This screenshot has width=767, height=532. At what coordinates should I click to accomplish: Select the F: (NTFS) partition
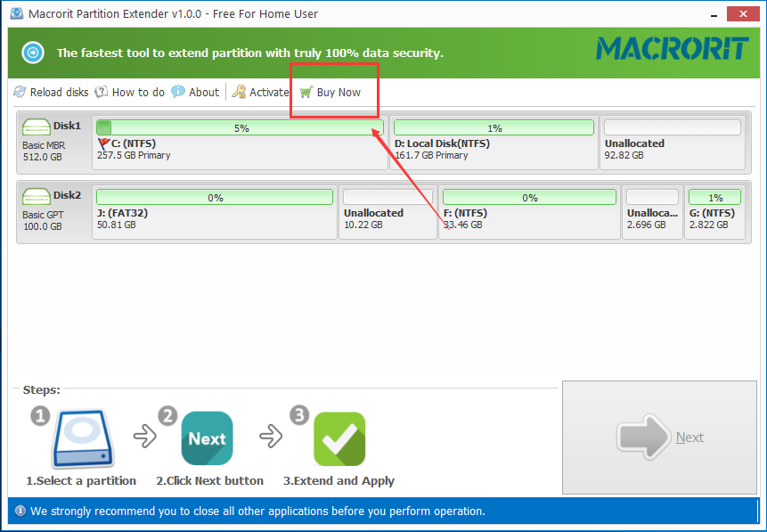tap(529, 218)
